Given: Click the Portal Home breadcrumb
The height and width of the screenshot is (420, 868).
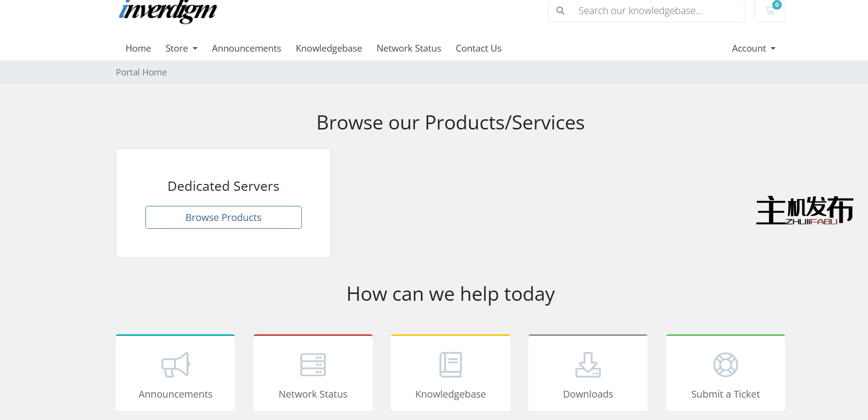Looking at the screenshot, I should pos(141,72).
